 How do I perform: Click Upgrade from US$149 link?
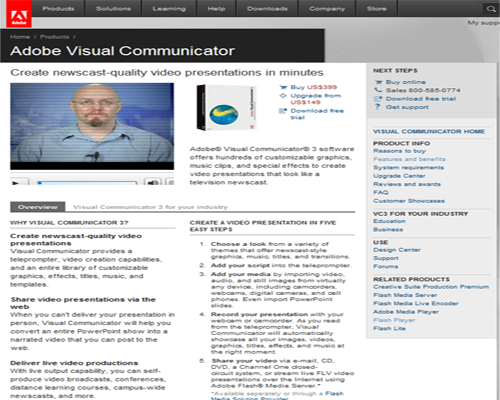pos(316,99)
